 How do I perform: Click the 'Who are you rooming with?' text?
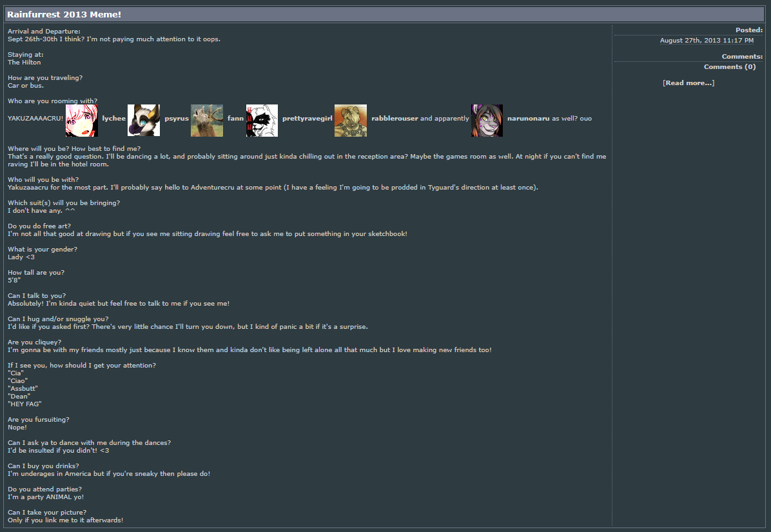tap(53, 101)
